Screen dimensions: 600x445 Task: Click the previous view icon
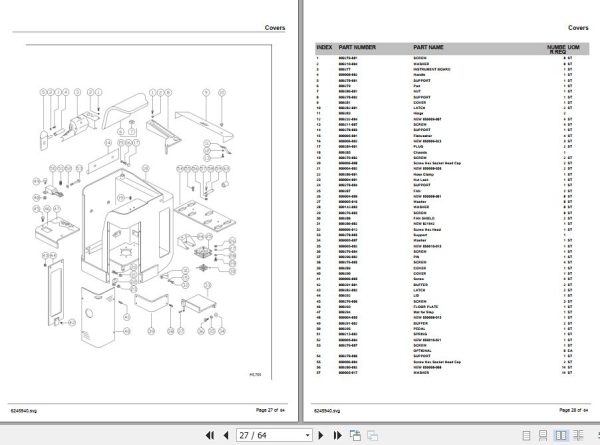coord(355,435)
